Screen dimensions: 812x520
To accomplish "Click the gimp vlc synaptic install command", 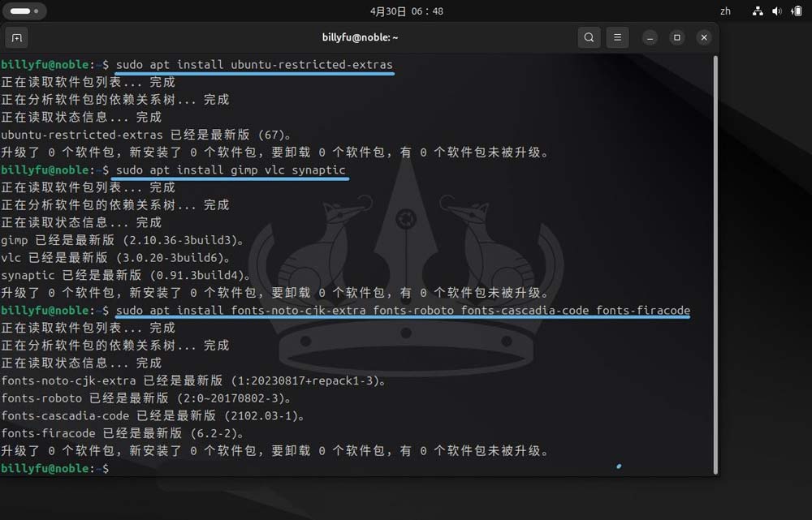I will pyautogui.click(x=231, y=170).
